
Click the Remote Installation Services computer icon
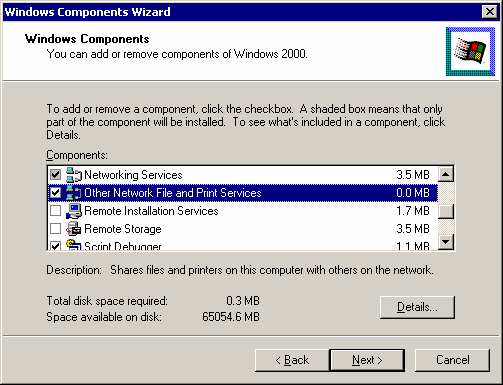point(74,211)
